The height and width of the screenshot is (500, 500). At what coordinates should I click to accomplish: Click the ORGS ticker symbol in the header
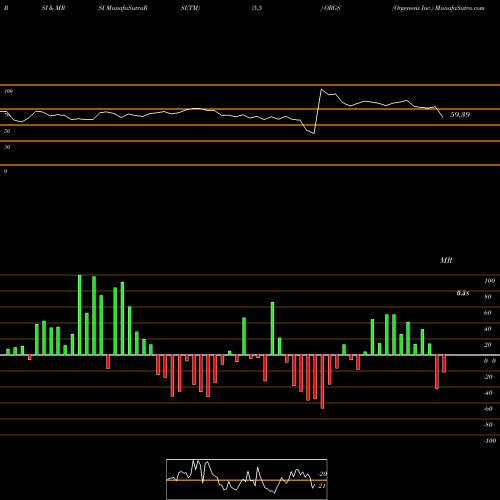pyautogui.click(x=332, y=8)
